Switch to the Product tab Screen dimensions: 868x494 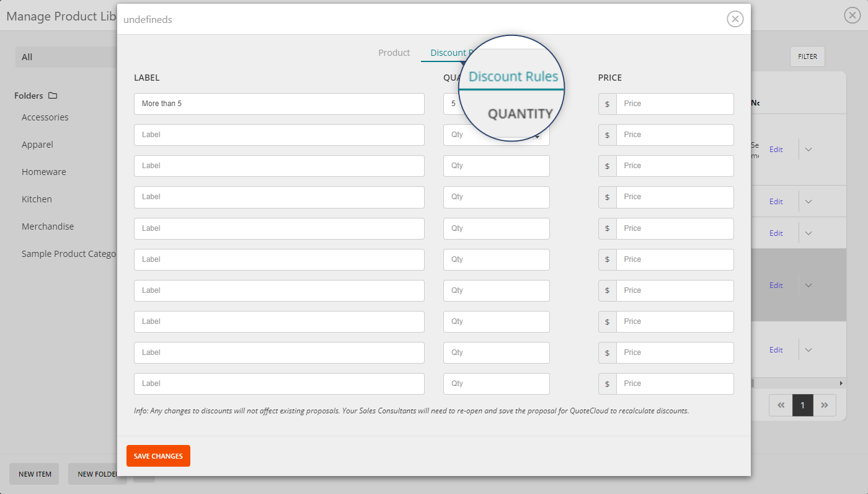click(394, 53)
